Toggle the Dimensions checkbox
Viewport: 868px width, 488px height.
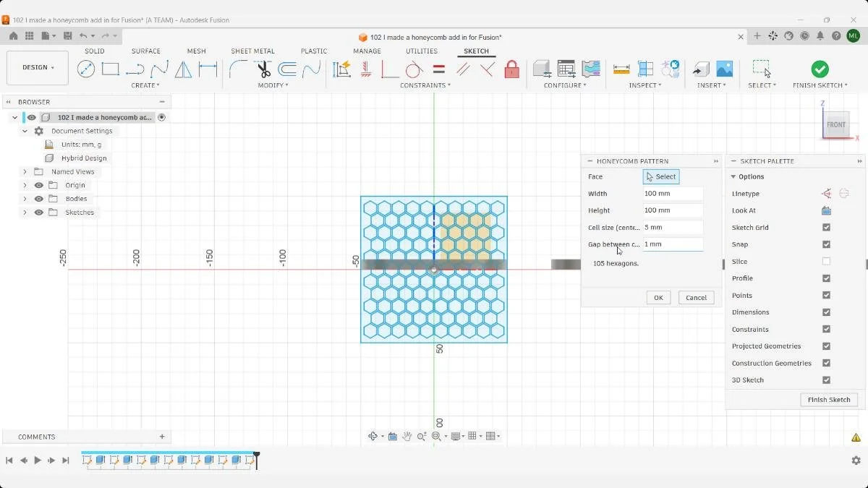click(x=826, y=312)
